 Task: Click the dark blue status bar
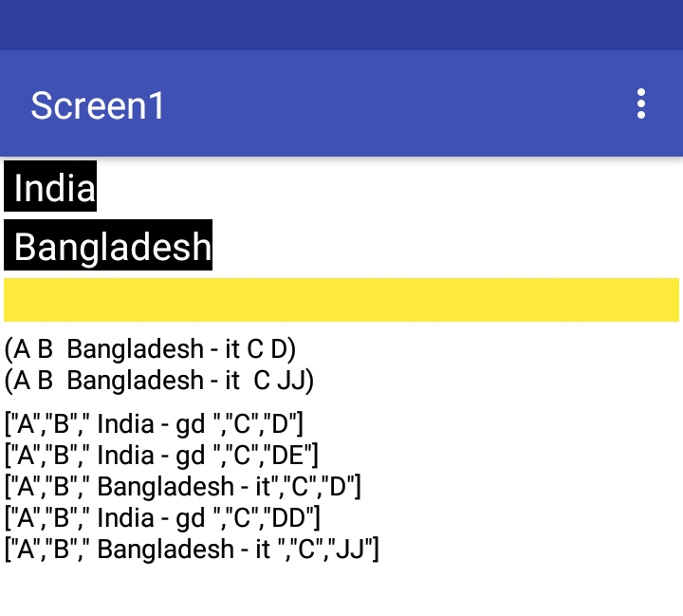[341, 25]
